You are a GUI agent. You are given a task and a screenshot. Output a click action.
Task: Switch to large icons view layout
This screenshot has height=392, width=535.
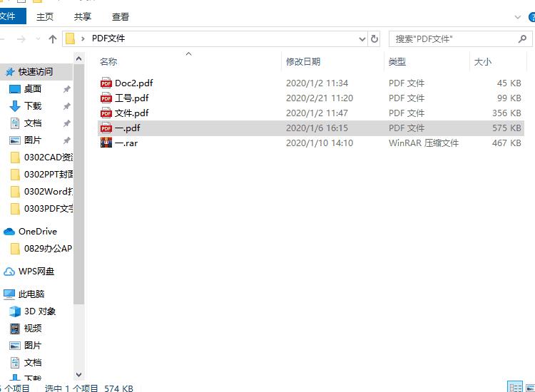pyautogui.click(x=530, y=388)
